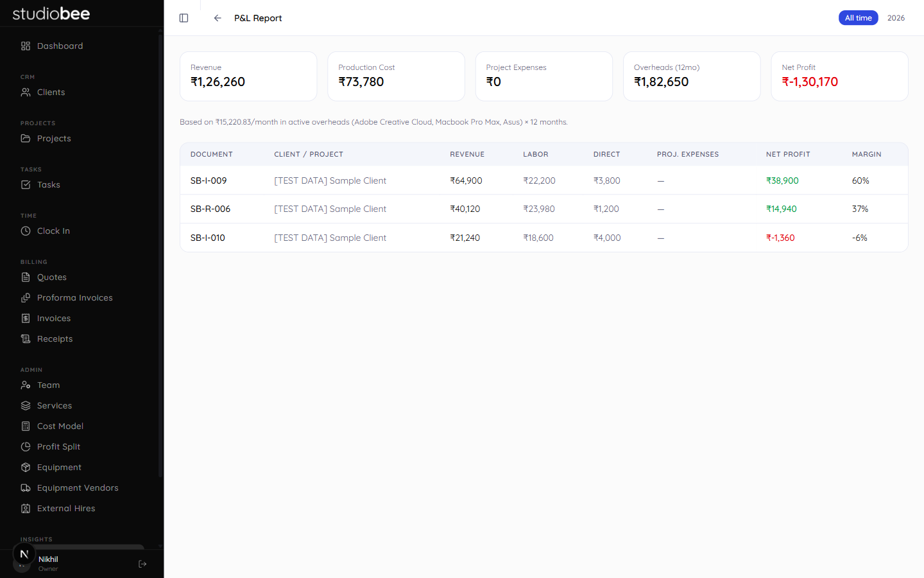Switch the period filter to 2026
924x578 pixels.
[x=896, y=18]
